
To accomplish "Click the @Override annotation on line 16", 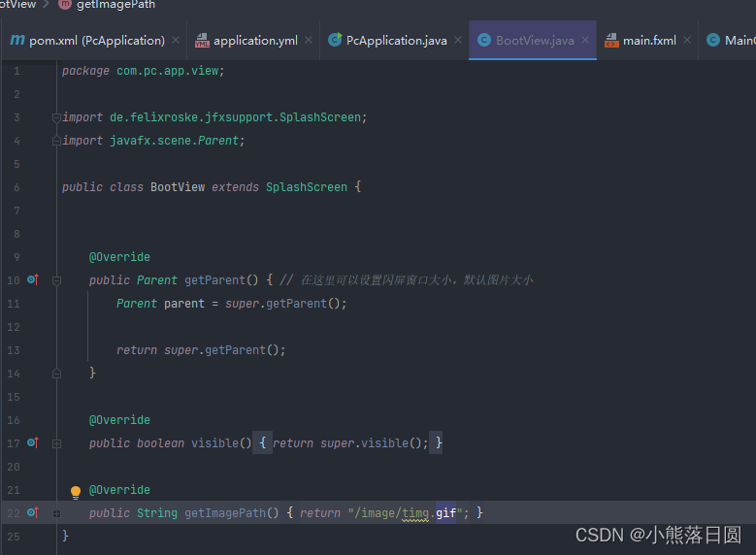I will coord(119,420).
